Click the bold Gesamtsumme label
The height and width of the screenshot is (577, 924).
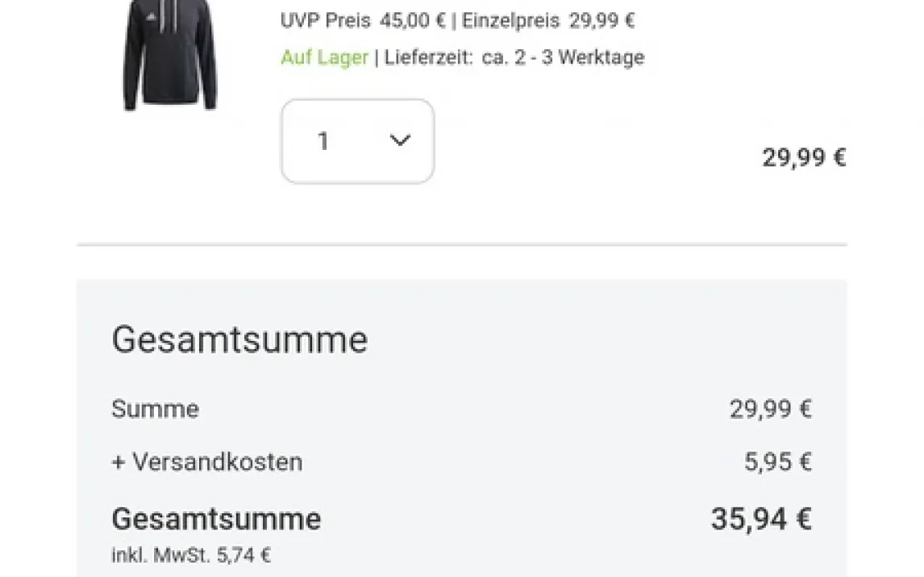click(x=216, y=518)
